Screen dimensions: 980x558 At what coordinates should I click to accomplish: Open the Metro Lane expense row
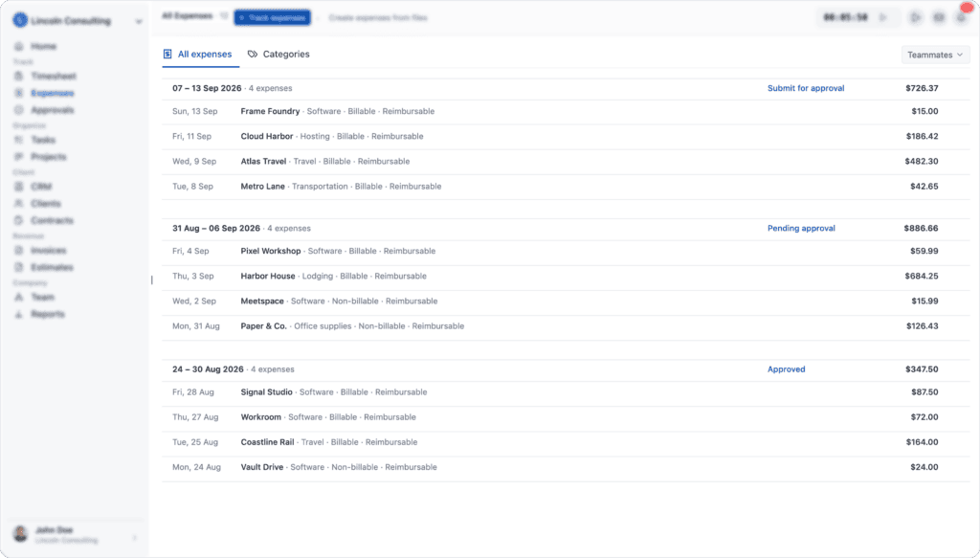[x=566, y=187]
